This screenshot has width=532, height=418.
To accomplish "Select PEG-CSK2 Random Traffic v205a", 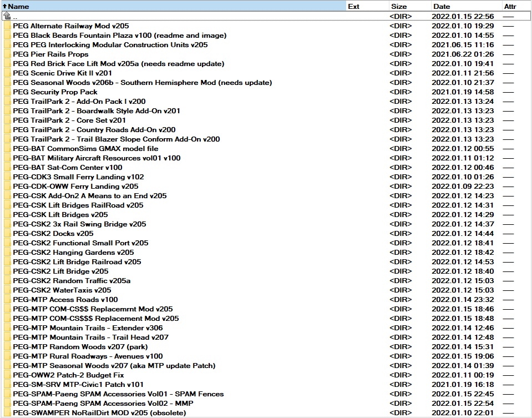I will pos(72,281).
